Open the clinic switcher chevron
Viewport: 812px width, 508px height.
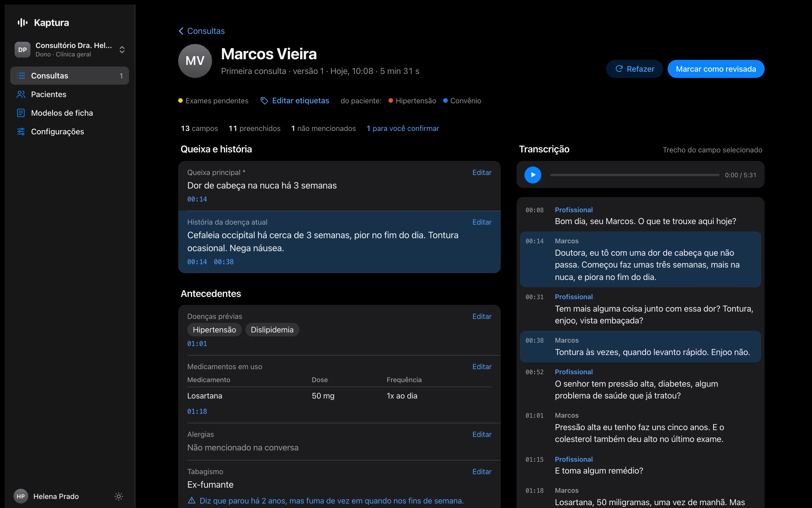click(x=122, y=50)
